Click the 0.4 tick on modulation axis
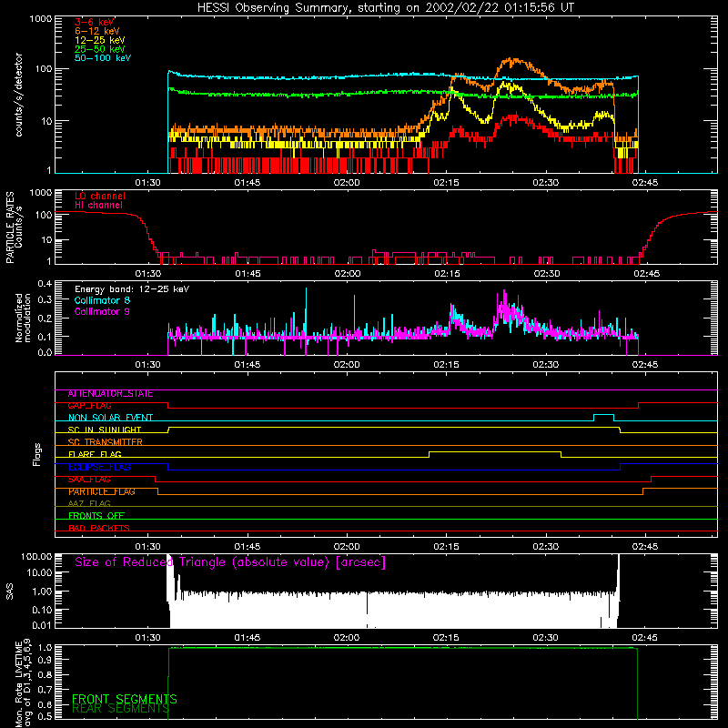The width and height of the screenshot is (728, 728). click(x=45, y=284)
